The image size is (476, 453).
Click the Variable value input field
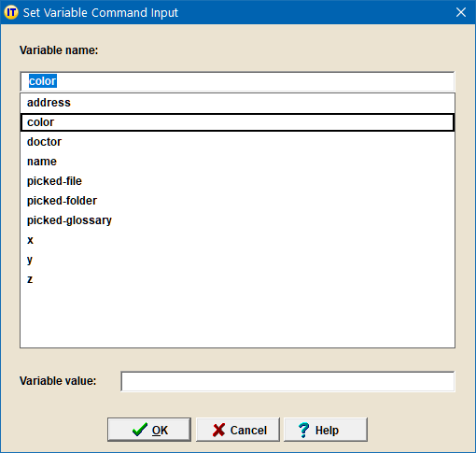coord(287,381)
